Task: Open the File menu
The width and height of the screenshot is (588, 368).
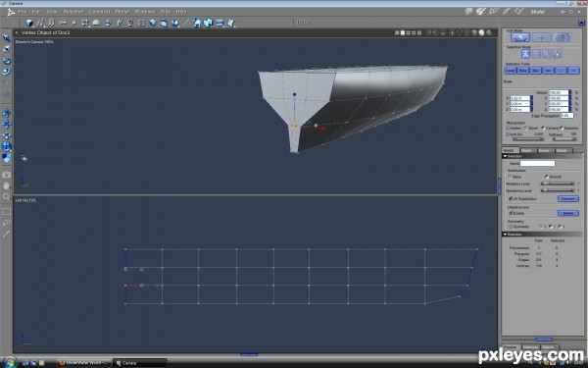Action: 23,12
